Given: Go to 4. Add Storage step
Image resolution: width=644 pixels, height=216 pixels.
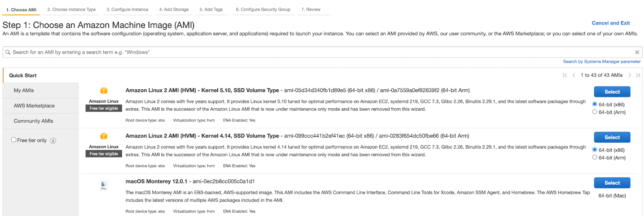Looking at the screenshot, I should (174, 10).
